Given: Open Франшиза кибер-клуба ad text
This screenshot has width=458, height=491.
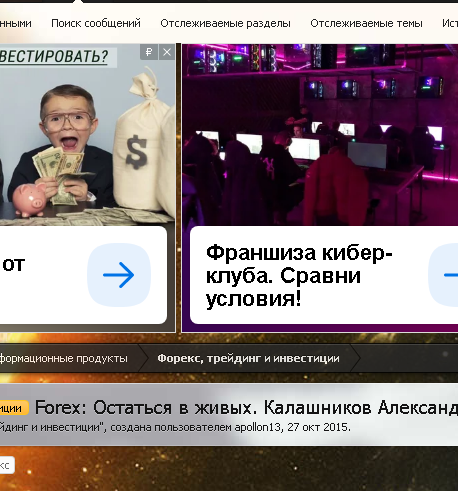Looking at the screenshot, I should pos(299,275).
